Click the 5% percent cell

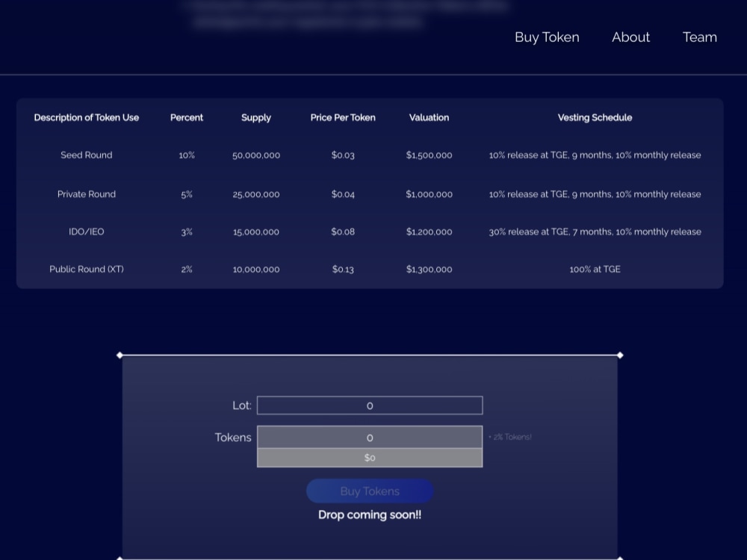point(187,194)
